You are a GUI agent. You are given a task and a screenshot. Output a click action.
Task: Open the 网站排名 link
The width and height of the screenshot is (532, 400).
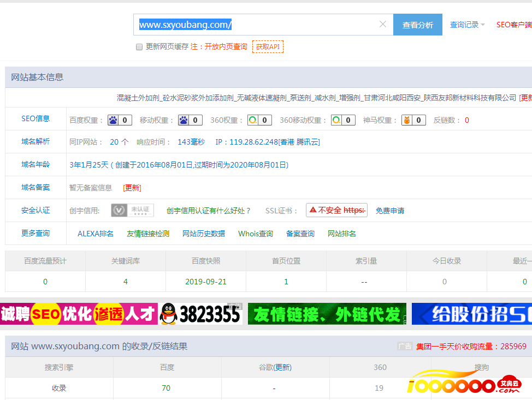point(342,234)
